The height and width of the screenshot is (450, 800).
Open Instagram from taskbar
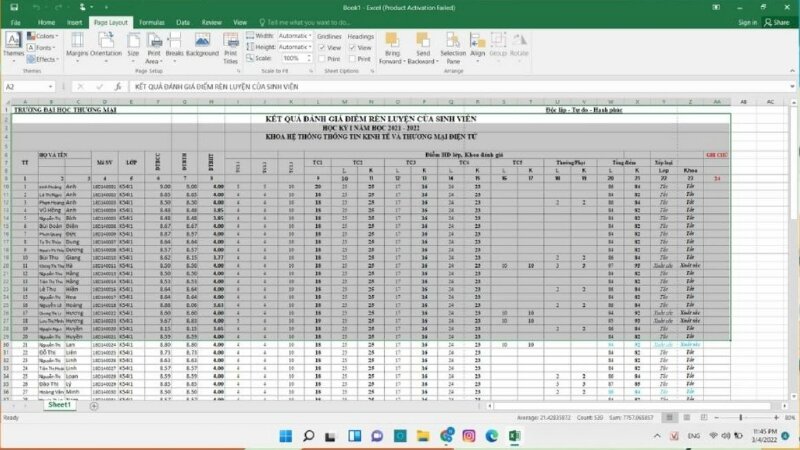(x=469, y=436)
